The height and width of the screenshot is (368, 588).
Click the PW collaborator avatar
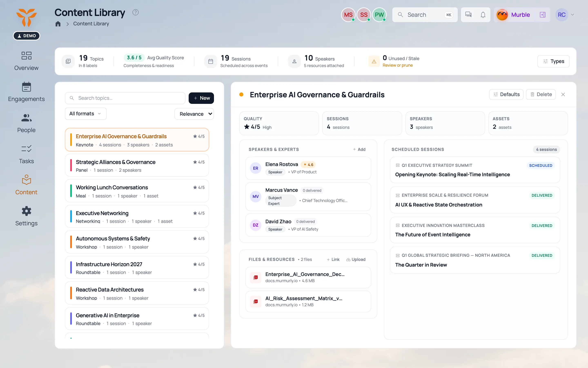[x=379, y=15]
